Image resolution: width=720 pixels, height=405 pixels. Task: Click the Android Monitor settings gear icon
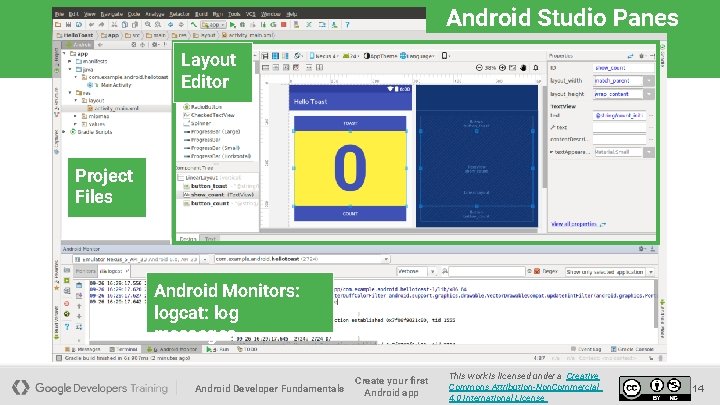[641, 249]
